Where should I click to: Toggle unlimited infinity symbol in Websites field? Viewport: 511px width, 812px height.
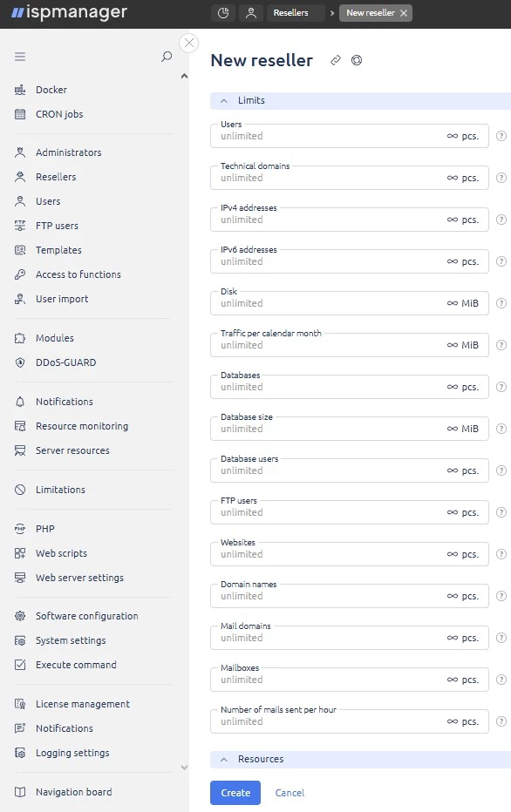[x=453, y=554]
